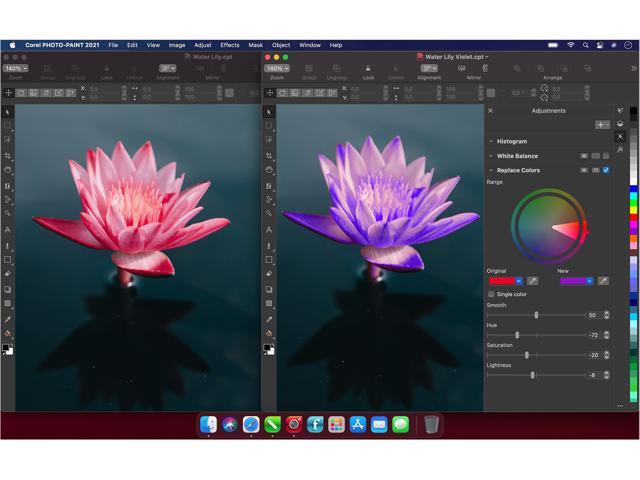Click the Smooth value input field
Image resolution: width=640 pixels, height=480 pixels.
click(x=593, y=315)
